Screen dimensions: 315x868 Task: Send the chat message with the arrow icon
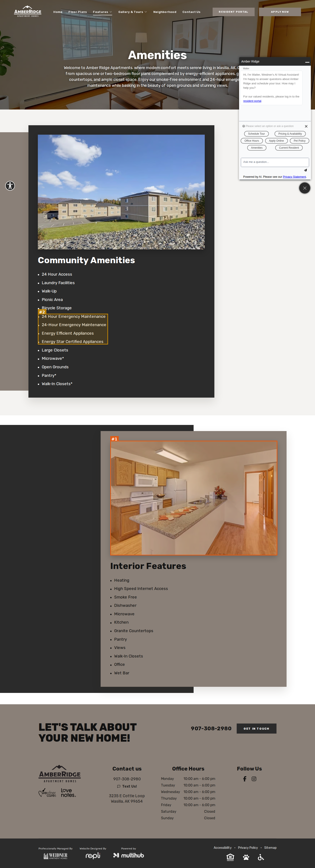pyautogui.click(x=305, y=170)
